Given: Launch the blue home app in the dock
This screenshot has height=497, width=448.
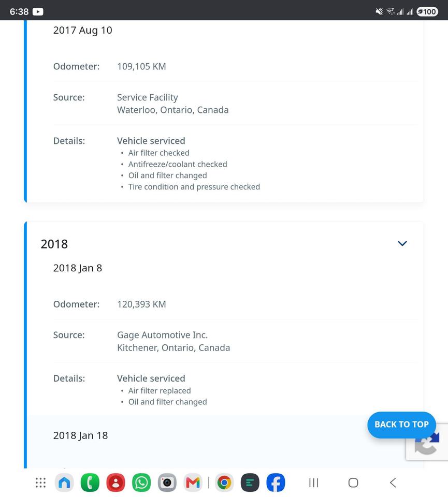Looking at the screenshot, I should (x=64, y=483).
